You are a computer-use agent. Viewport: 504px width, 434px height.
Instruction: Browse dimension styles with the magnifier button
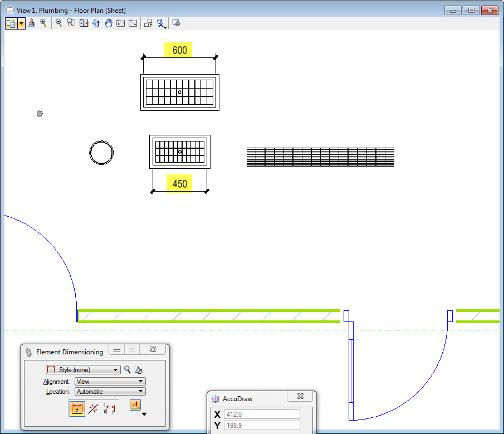pyautogui.click(x=126, y=369)
